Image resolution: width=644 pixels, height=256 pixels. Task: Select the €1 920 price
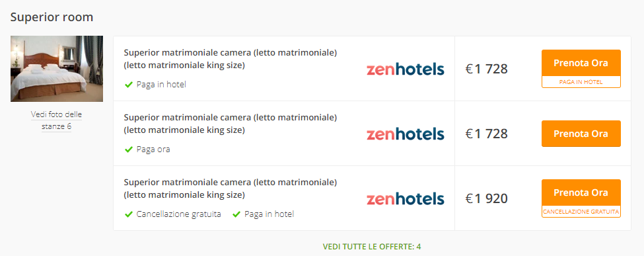click(x=487, y=198)
